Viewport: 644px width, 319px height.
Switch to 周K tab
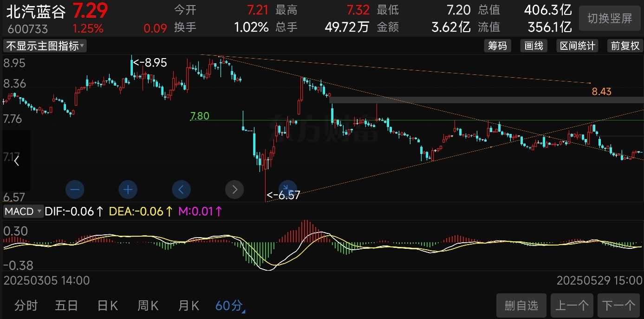(148, 306)
